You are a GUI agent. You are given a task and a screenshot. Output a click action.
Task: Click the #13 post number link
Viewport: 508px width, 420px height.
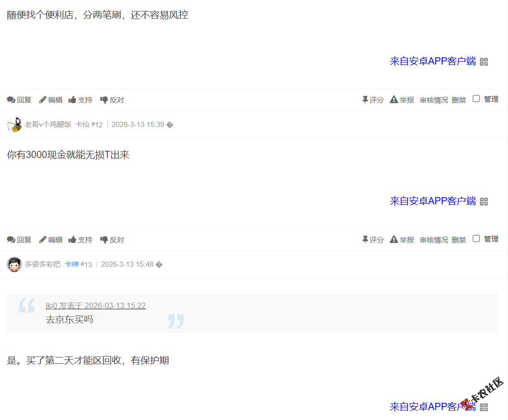click(x=85, y=264)
